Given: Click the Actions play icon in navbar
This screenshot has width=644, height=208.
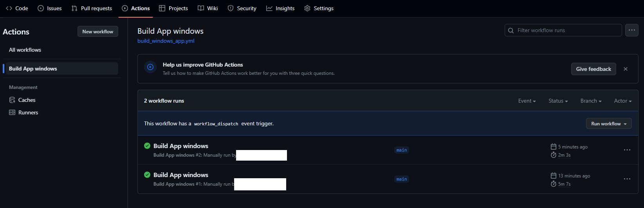Looking at the screenshot, I should (125, 8).
